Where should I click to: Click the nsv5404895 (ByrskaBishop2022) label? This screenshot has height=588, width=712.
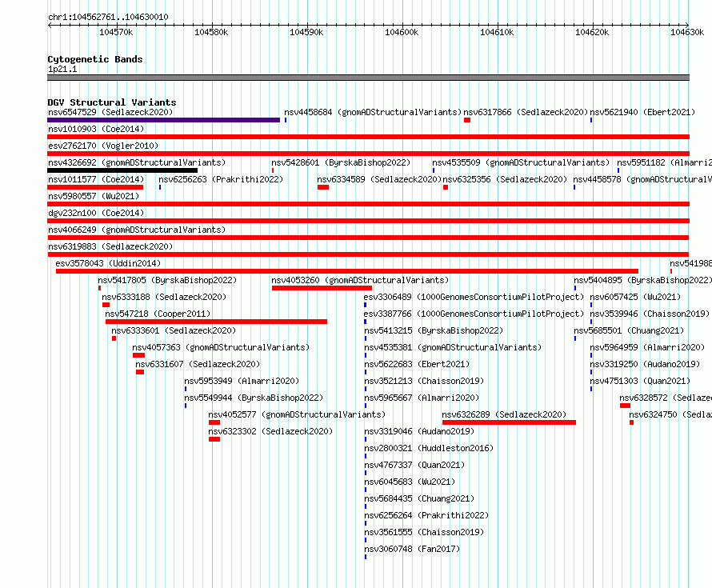(x=642, y=280)
